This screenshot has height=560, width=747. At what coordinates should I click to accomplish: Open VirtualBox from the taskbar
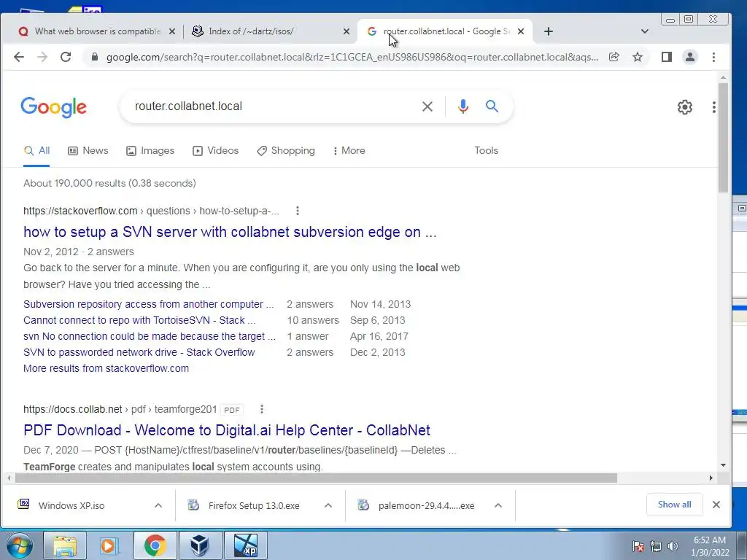pyautogui.click(x=200, y=545)
